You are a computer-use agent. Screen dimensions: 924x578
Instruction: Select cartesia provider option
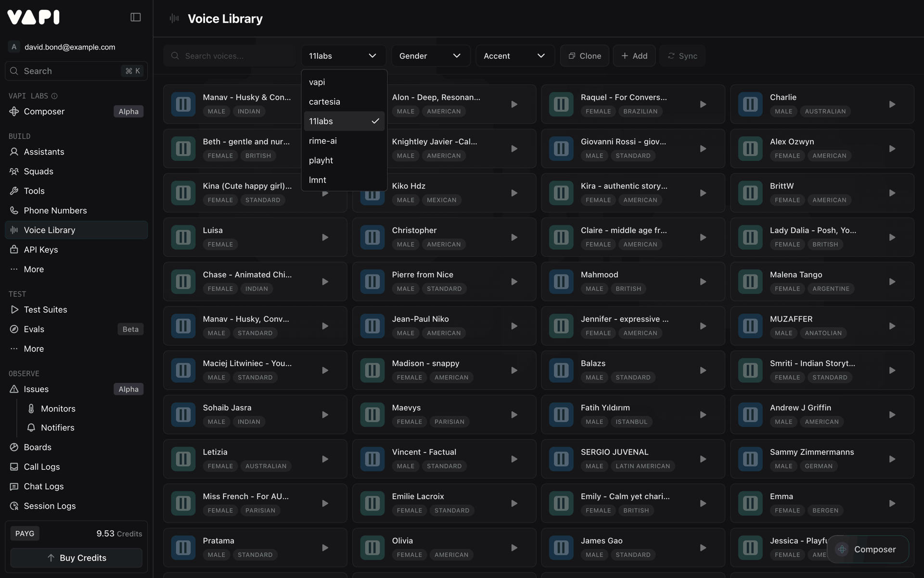(x=344, y=102)
